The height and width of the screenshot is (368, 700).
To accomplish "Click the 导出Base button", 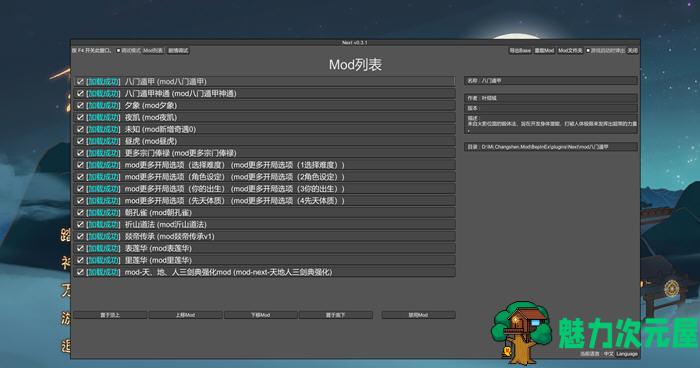I will (520, 50).
